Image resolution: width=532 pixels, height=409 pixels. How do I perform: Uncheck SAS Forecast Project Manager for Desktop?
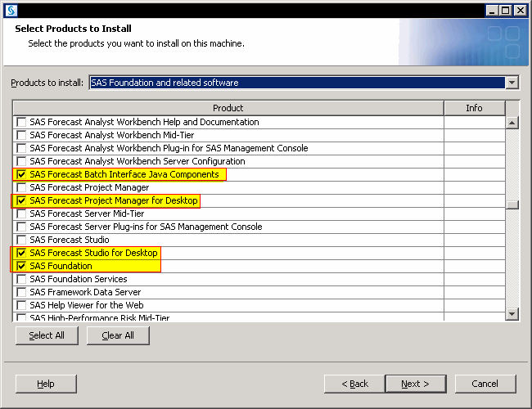pyautogui.click(x=21, y=200)
